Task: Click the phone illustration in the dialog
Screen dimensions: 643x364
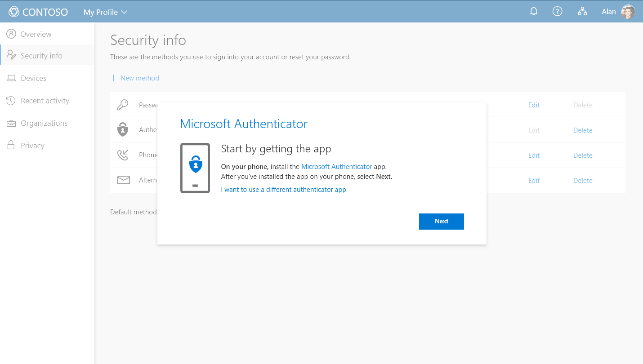Action: (x=195, y=168)
